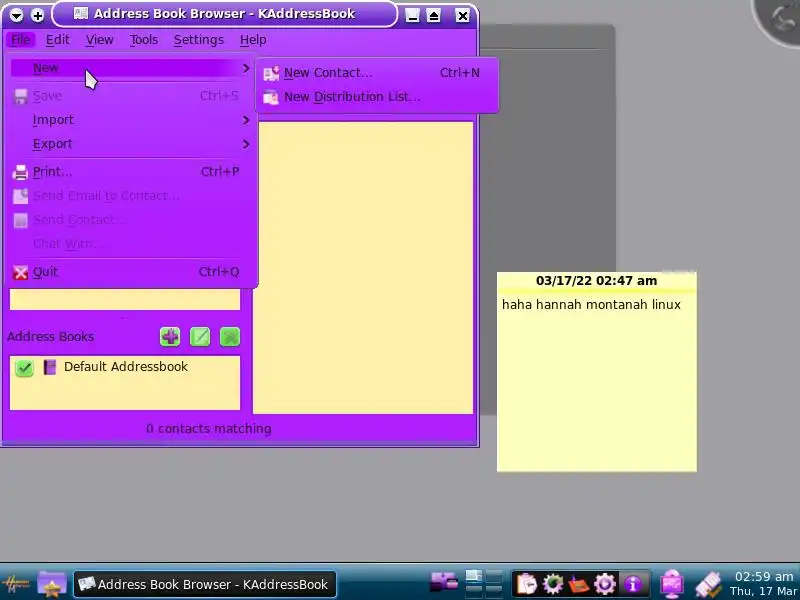Click the device notifier icon in taskbar
The width and height of the screenshot is (800, 600).
(x=708, y=584)
